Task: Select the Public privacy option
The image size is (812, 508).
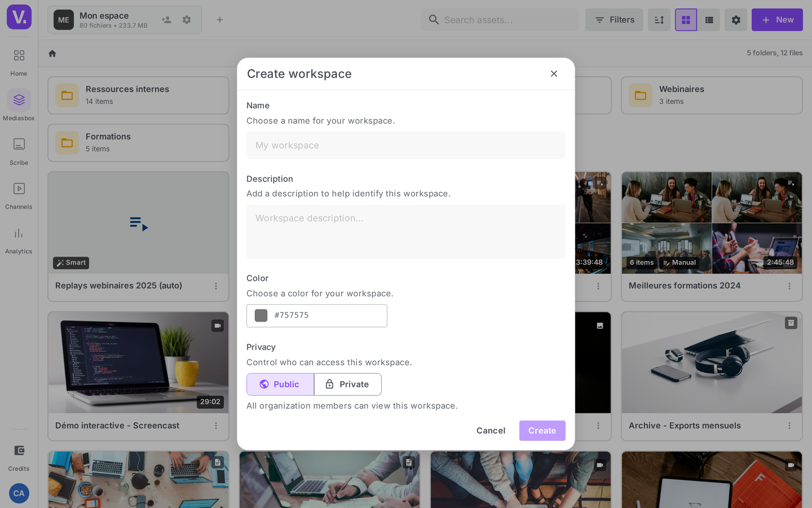Action: coord(280,385)
